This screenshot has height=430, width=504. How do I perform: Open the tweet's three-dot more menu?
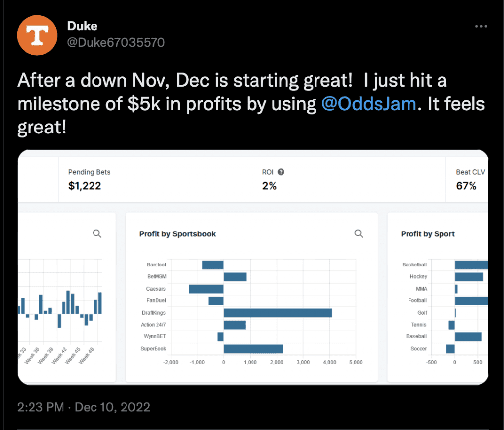pyautogui.click(x=481, y=27)
